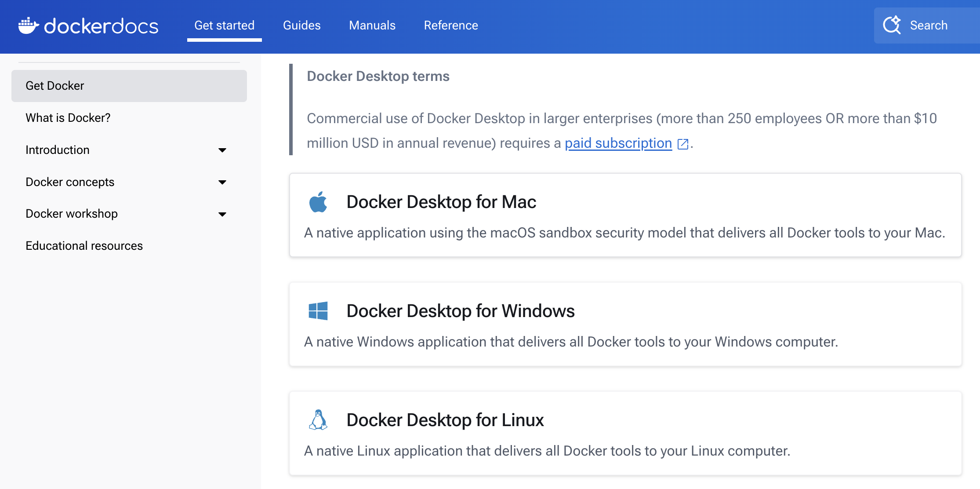Viewport: 980px width, 489px height.
Task: Expand the Docker workshop section
Action: (223, 214)
